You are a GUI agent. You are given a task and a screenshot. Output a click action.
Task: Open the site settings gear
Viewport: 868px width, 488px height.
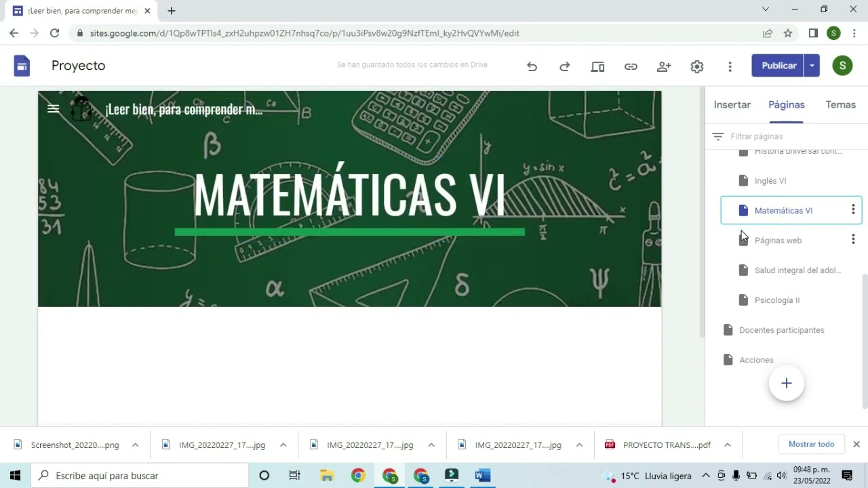[x=697, y=66]
